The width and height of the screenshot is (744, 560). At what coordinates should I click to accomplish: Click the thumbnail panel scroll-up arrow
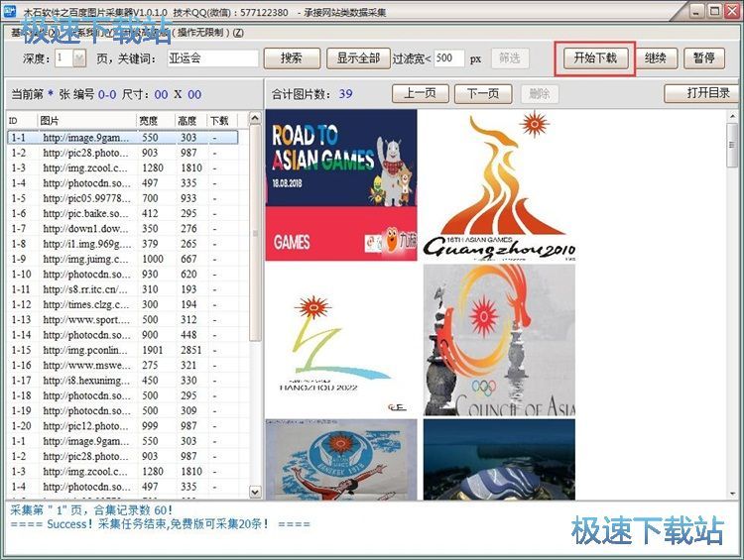click(x=732, y=116)
